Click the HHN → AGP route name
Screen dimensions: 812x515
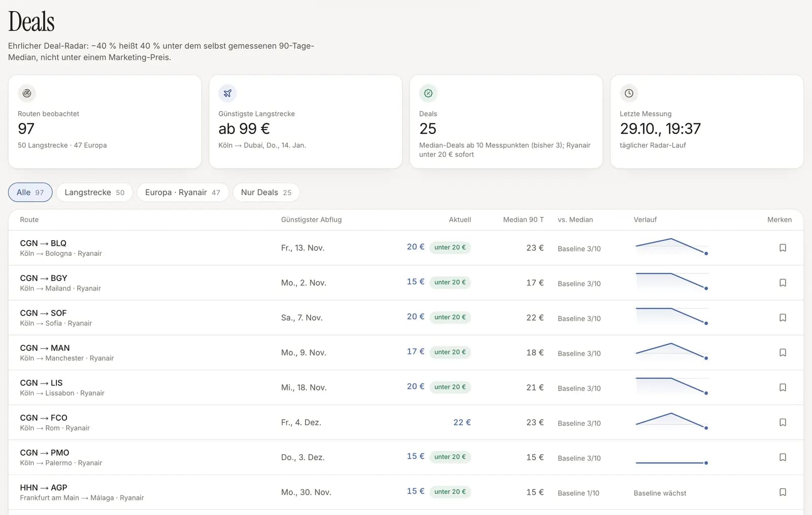[x=44, y=488]
